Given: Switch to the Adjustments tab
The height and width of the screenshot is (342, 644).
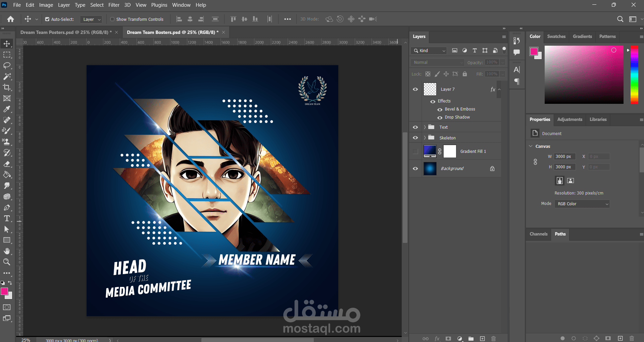Looking at the screenshot, I should (569, 119).
